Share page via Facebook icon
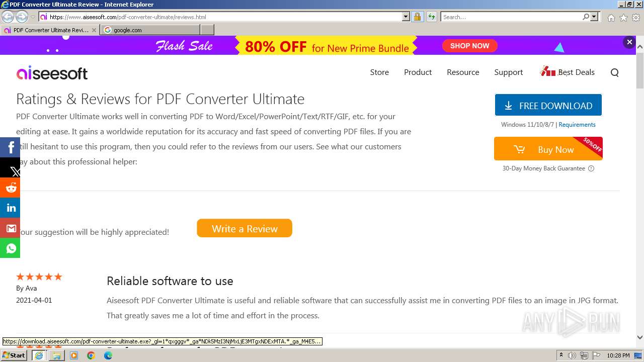644x362 pixels. 10,147
